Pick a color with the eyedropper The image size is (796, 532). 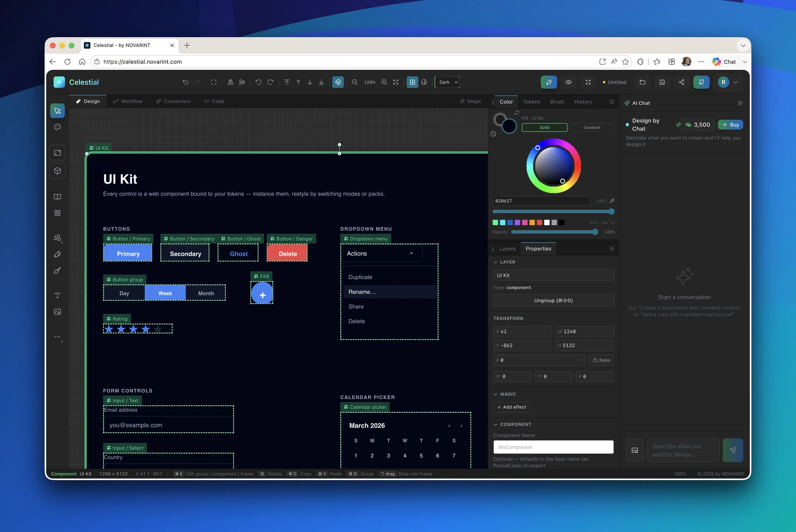click(612, 201)
